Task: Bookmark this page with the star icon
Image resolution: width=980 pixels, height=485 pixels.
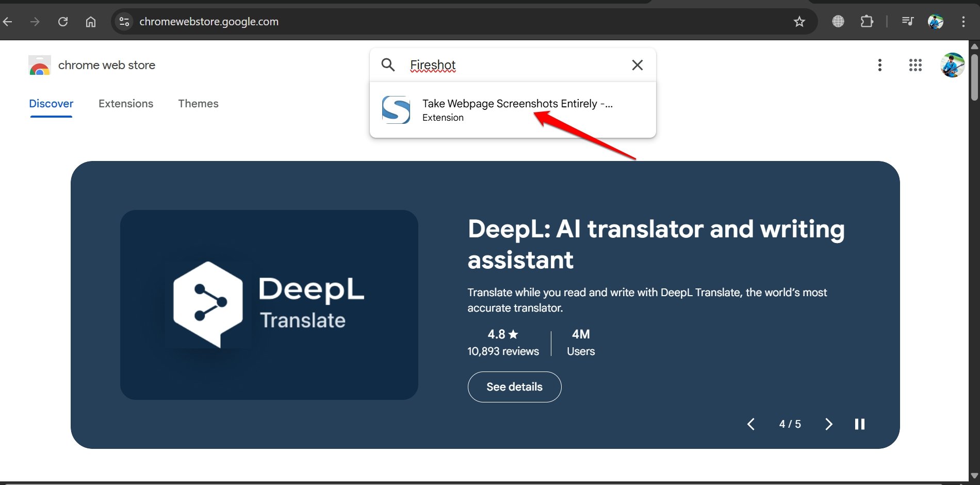Action: tap(799, 22)
